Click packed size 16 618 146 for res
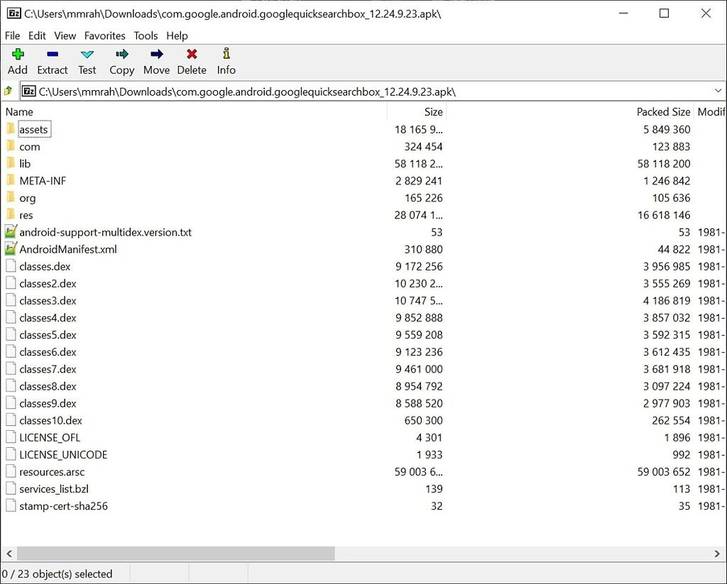This screenshot has height=584, width=727. 664,215
